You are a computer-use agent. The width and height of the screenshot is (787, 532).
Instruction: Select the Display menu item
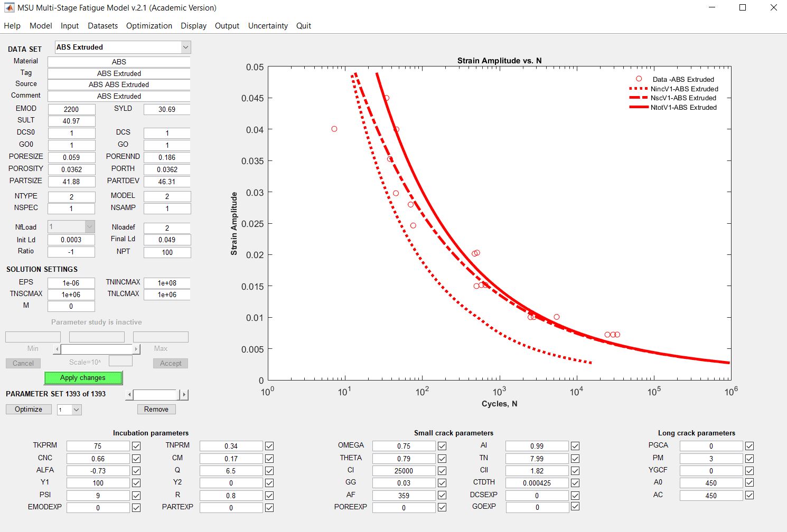193,26
